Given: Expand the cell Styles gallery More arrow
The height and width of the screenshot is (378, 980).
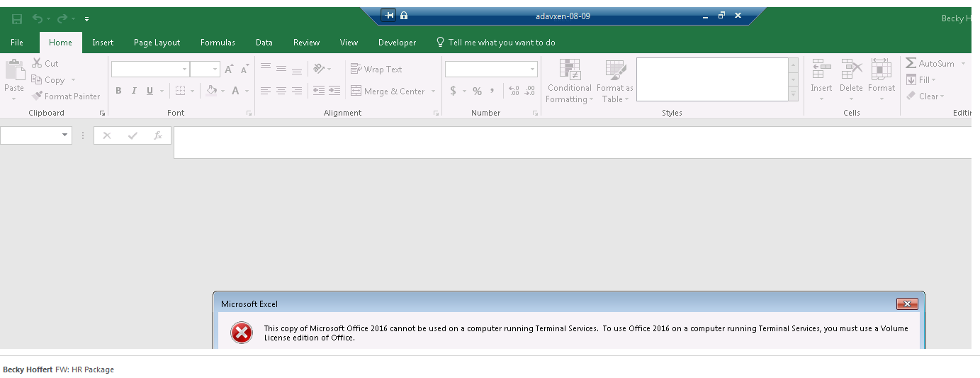Looking at the screenshot, I should click(x=794, y=94).
